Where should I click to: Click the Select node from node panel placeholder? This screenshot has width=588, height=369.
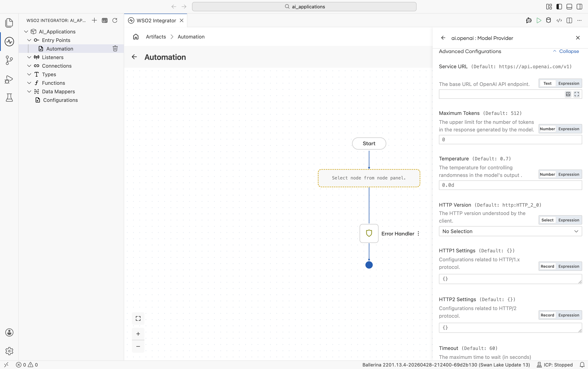(x=369, y=178)
